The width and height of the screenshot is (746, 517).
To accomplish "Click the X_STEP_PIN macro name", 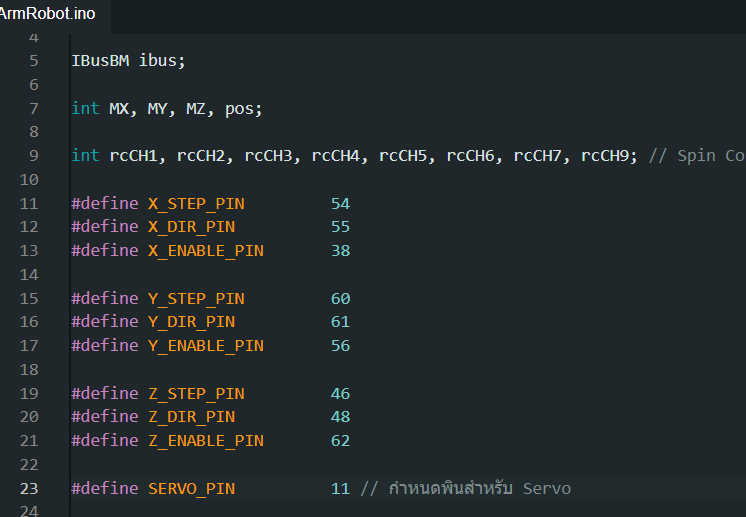I will point(196,204).
